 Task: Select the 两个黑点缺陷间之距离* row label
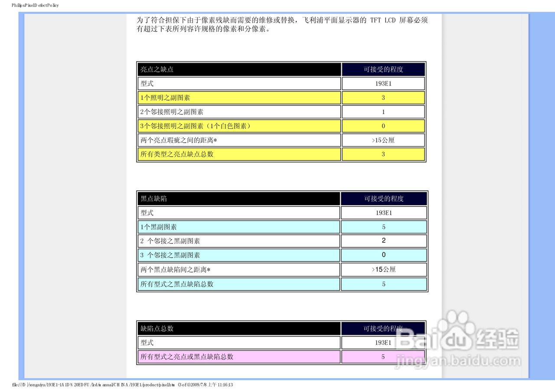(239, 270)
